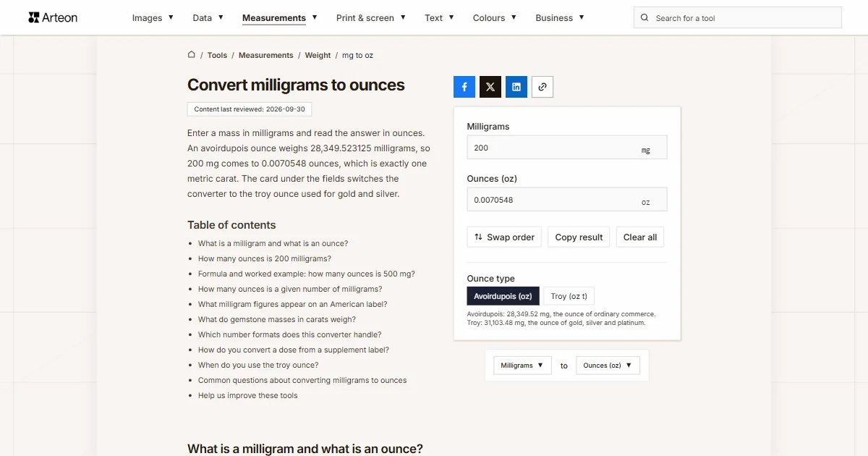Jump to 'How do you convert a dose' section
The image size is (868, 456).
294,350
